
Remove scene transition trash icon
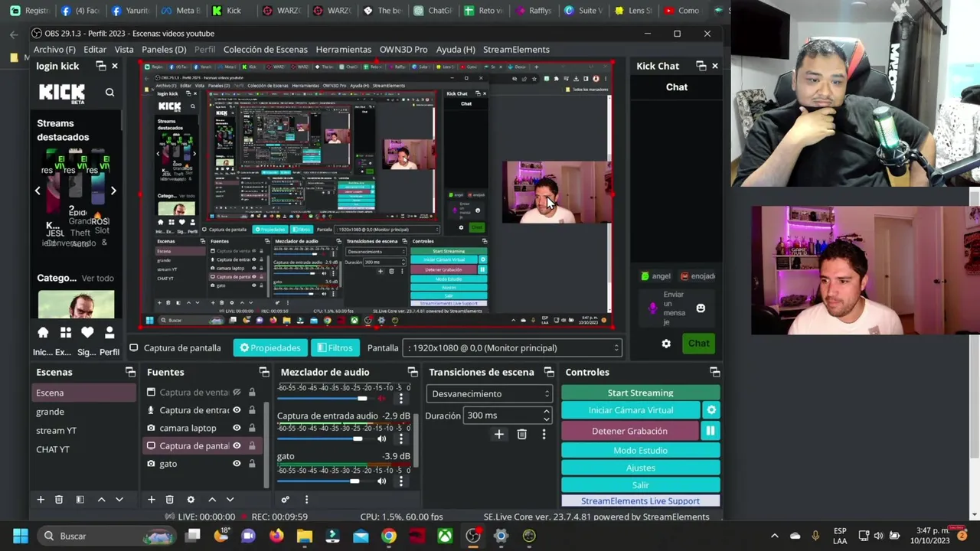pos(521,435)
